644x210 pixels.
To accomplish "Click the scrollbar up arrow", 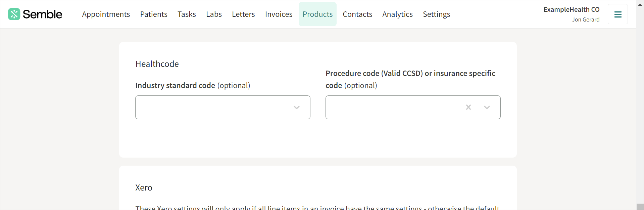I will pyautogui.click(x=640, y=4).
